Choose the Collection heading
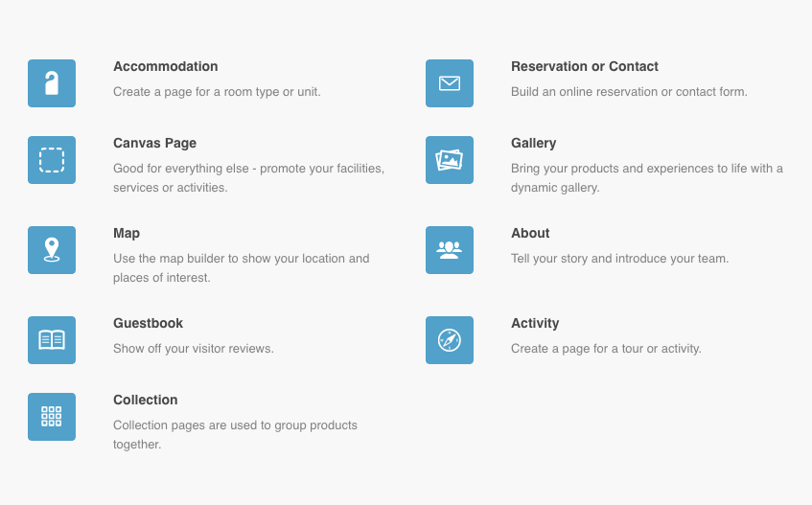Image resolution: width=812 pixels, height=505 pixels. [146, 400]
